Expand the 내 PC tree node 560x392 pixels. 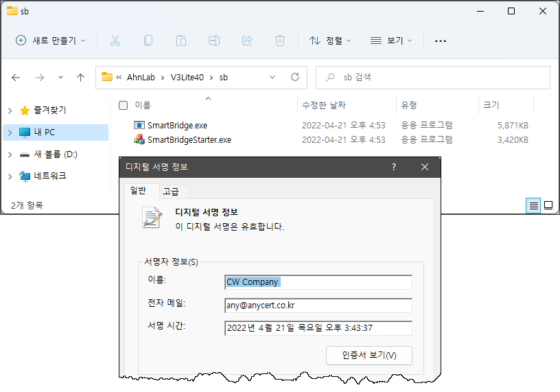(10, 132)
